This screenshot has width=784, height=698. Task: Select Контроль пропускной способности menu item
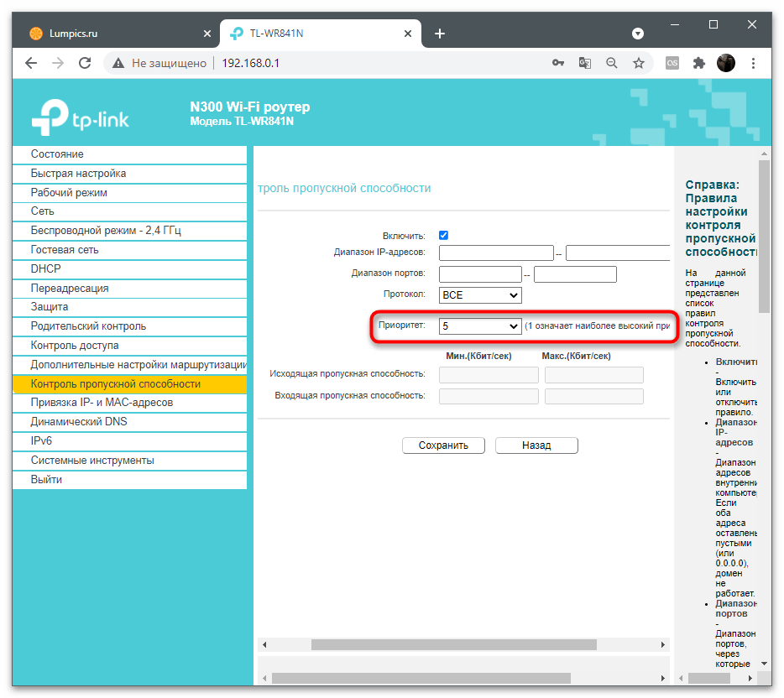tap(129, 383)
